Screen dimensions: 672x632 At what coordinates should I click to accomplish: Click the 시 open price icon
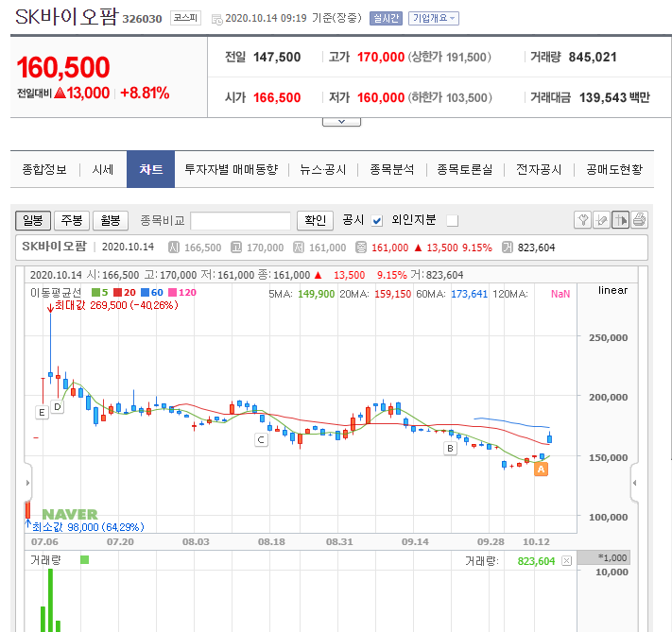pyautogui.click(x=174, y=248)
